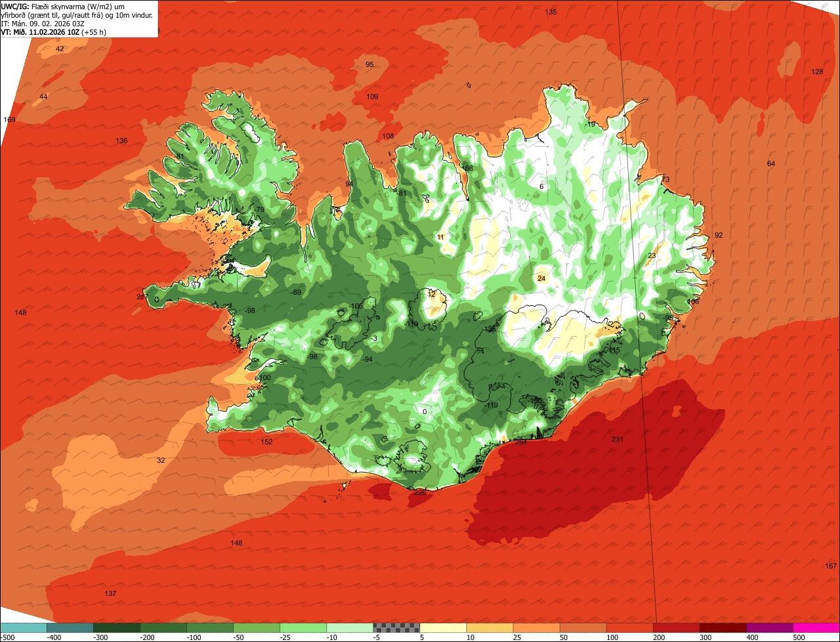Click the 300 legend label
Screen dimensions: 840x642
(x=706, y=637)
